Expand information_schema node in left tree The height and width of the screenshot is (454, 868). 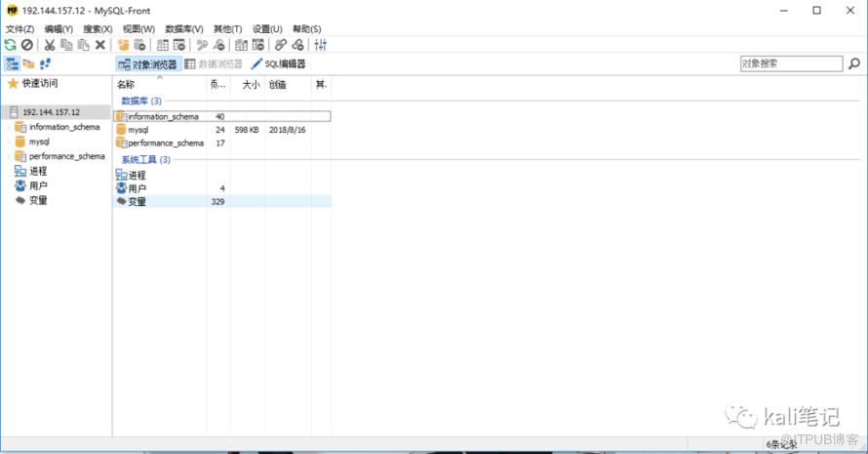[x=9, y=127]
